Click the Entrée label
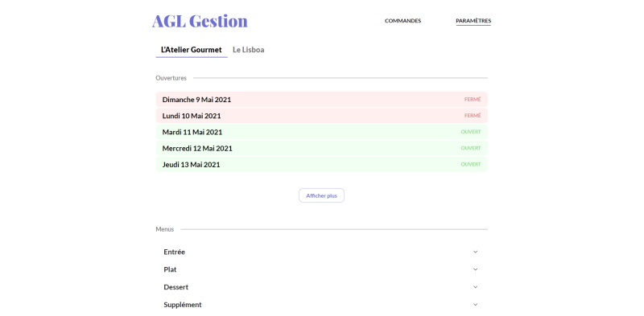644x316 pixels. pyautogui.click(x=174, y=252)
